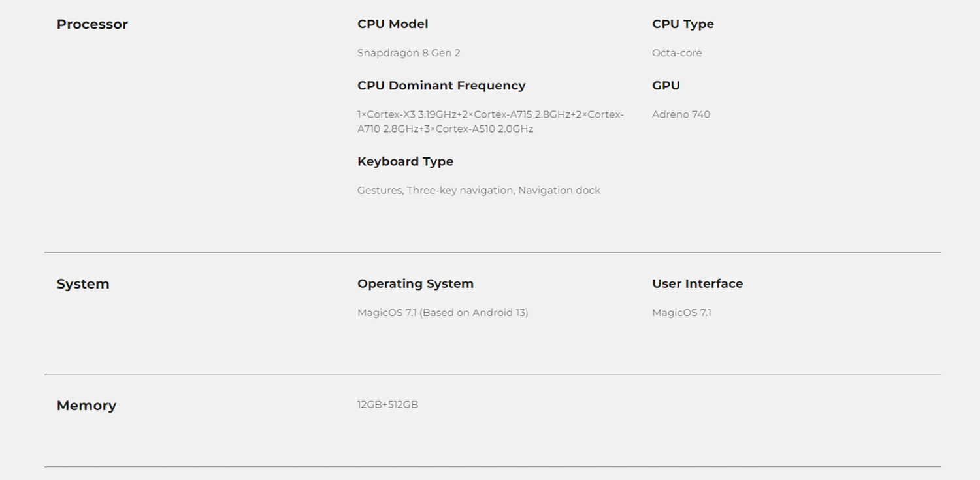Click the Keyboard Type label

405,161
